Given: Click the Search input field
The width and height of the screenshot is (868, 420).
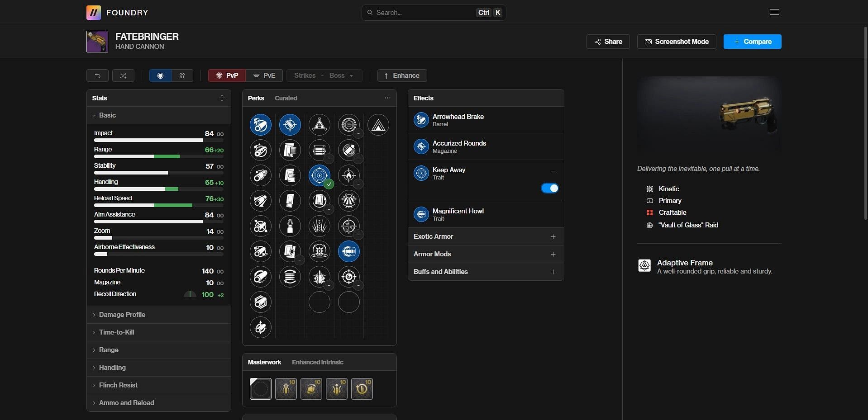Looking at the screenshot, I should (434, 13).
